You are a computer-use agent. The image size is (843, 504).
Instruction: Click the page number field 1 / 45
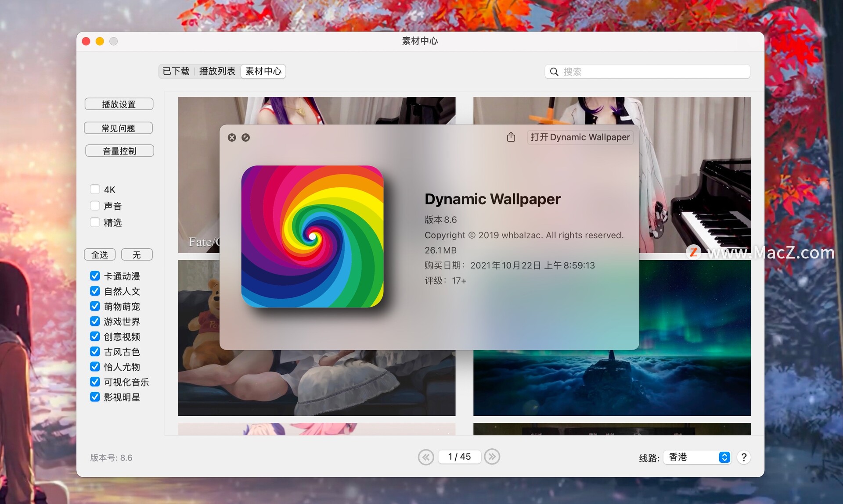point(459,457)
